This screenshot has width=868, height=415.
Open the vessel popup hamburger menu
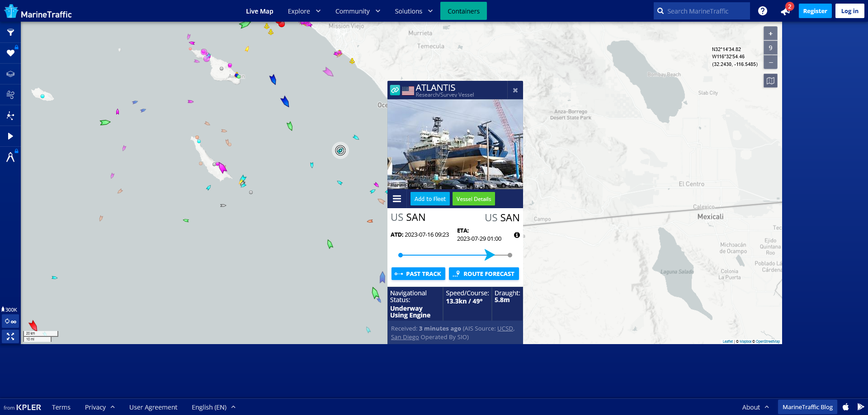(397, 199)
